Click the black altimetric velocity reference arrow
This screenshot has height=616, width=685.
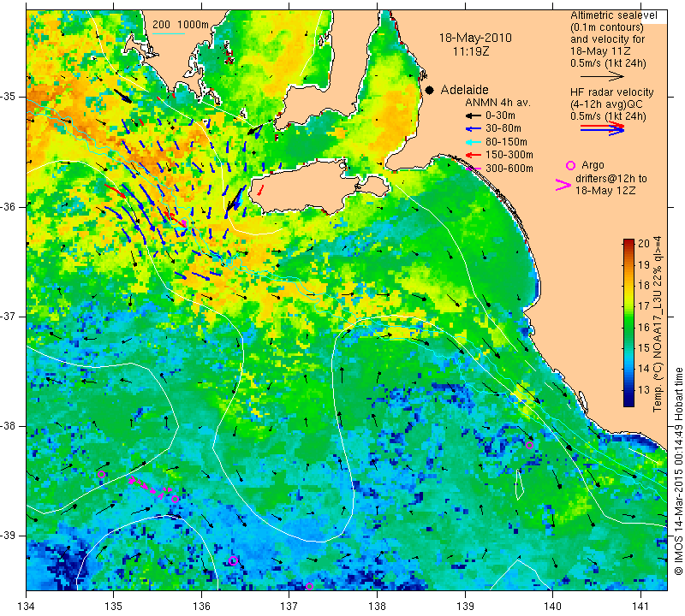[x=602, y=76]
